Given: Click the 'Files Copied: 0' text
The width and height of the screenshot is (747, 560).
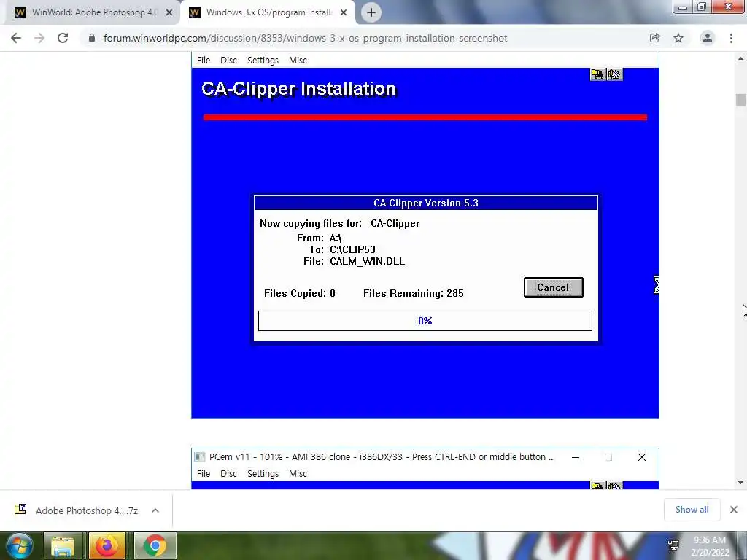Looking at the screenshot, I should pos(300,293).
